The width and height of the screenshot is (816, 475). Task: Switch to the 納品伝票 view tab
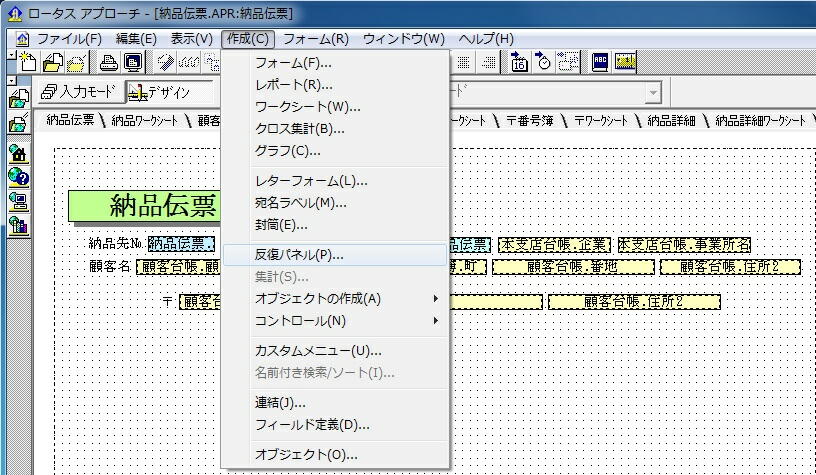pyautogui.click(x=71, y=121)
